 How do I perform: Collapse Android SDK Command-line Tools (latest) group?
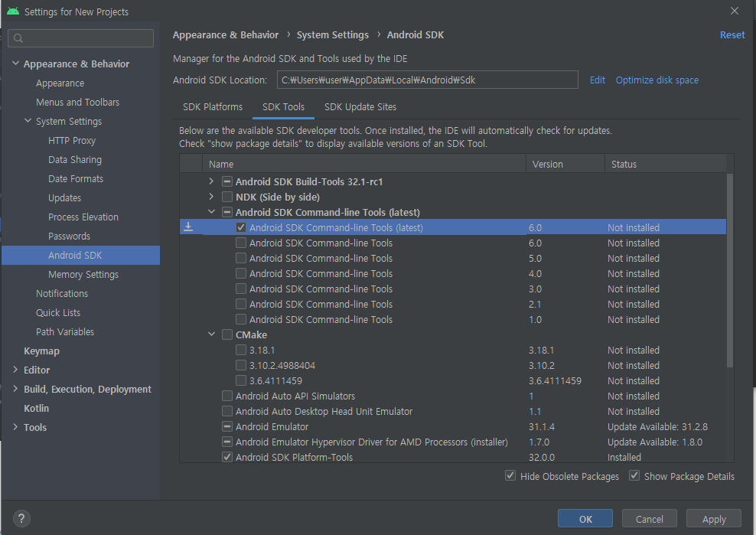(x=211, y=212)
